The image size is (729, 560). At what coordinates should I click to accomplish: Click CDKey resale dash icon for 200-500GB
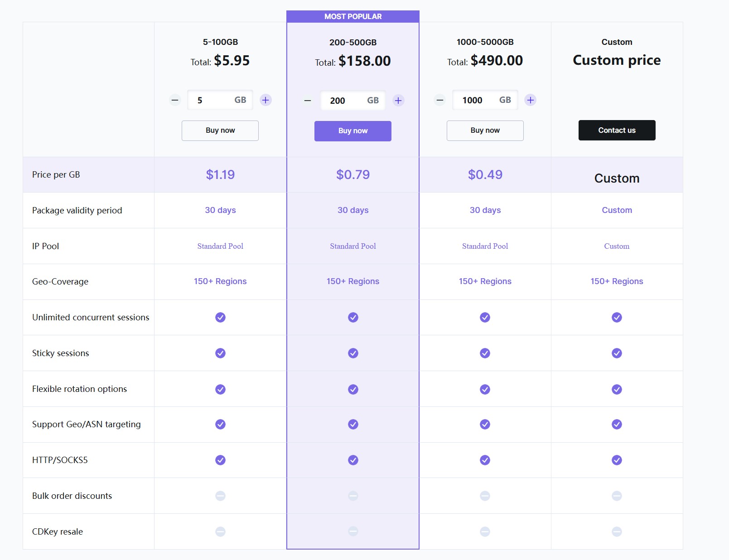[353, 531]
